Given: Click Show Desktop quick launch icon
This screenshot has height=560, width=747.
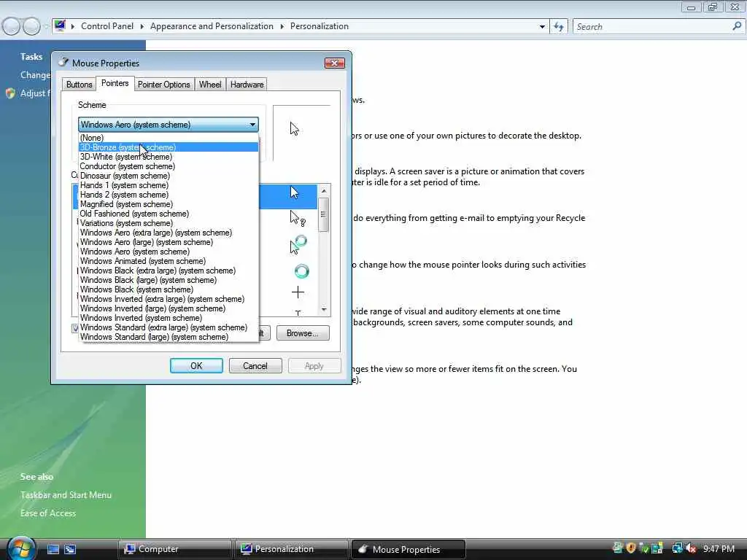Looking at the screenshot, I should pyautogui.click(x=53, y=549).
